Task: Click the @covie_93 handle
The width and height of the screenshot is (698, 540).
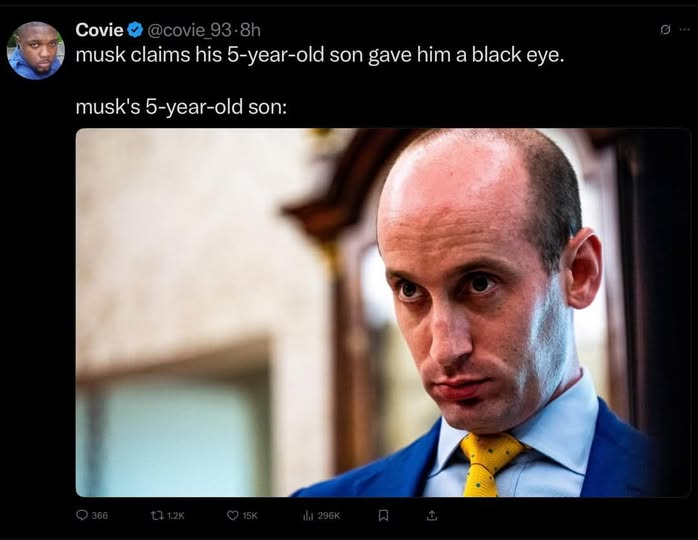Action: pos(189,30)
